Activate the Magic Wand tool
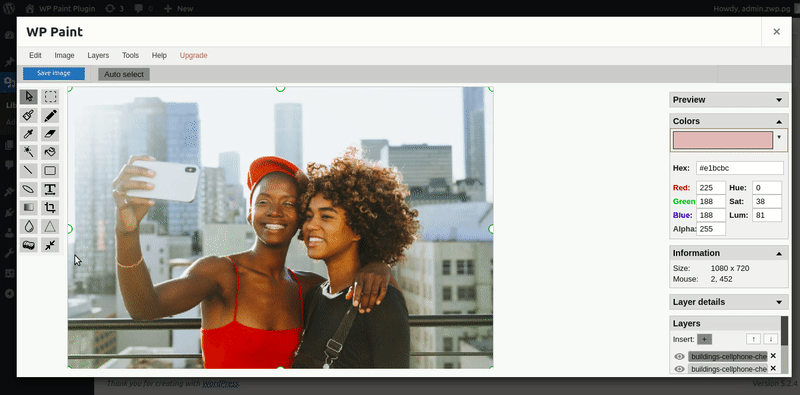The height and width of the screenshot is (395, 800). point(29,152)
